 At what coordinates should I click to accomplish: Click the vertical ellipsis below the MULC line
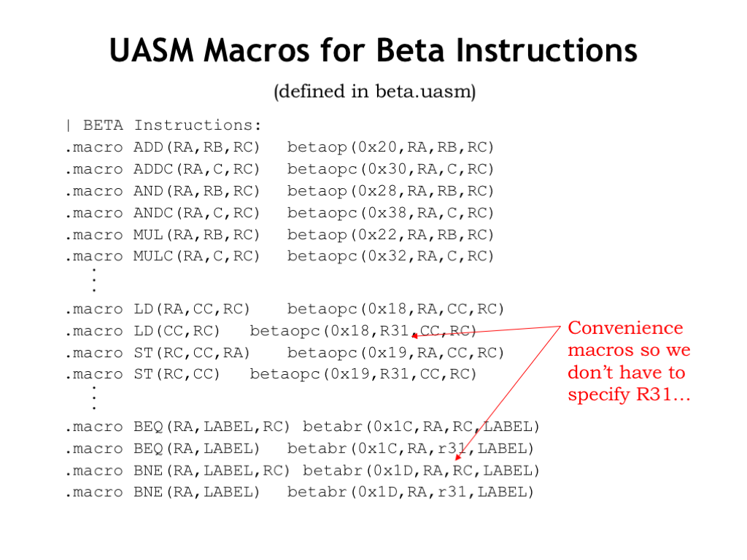pyautogui.click(x=94, y=280)
